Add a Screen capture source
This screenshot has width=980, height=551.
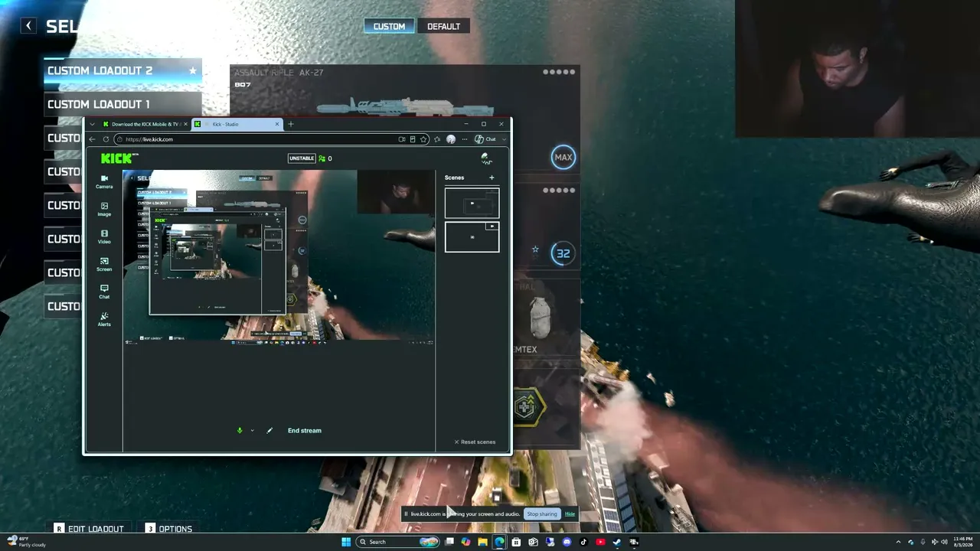tap(104, 265)
